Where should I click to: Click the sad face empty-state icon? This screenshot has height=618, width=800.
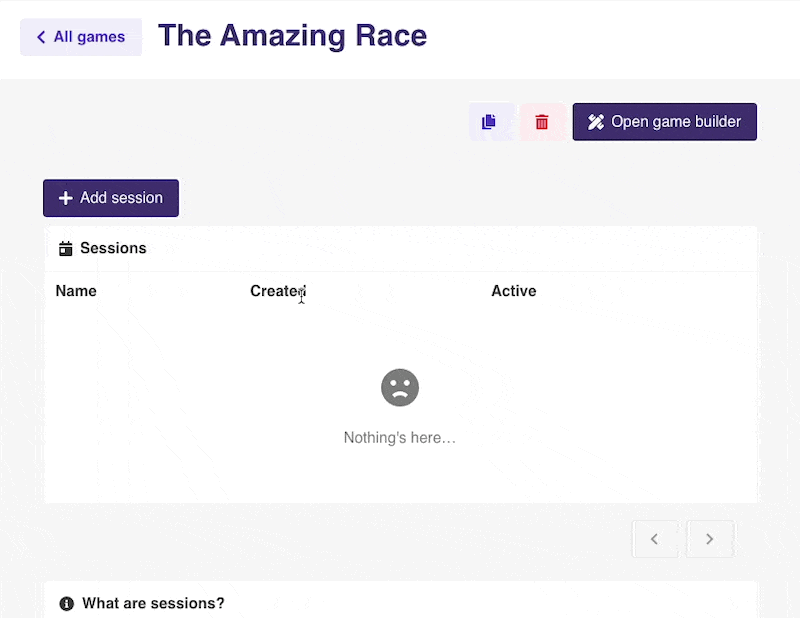pos(400,387)
